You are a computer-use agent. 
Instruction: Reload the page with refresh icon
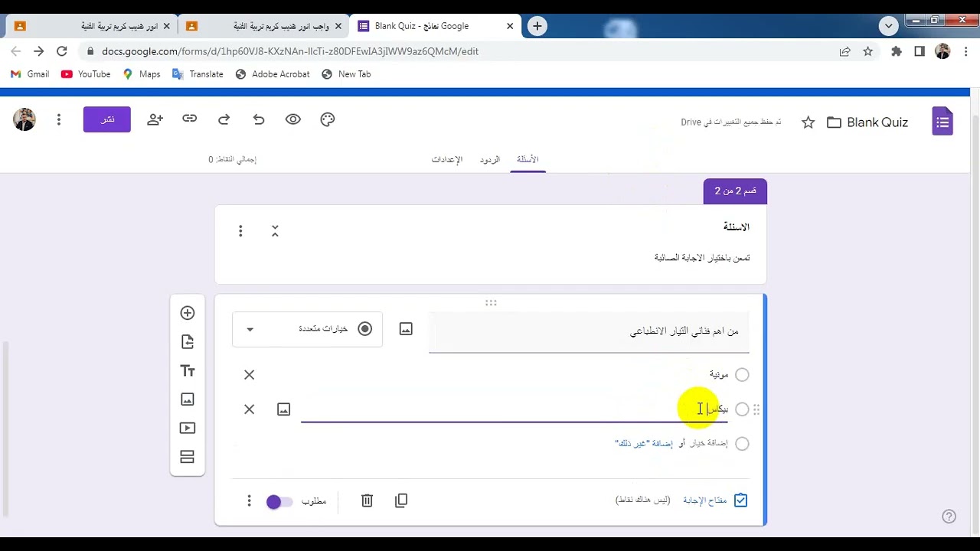62,51
